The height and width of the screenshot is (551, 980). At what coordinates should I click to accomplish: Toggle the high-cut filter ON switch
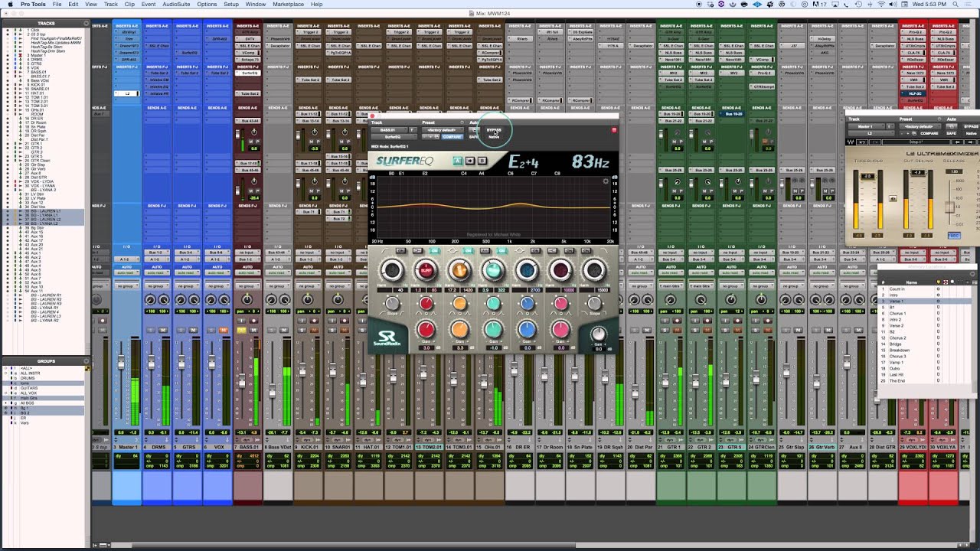(586, 251)
